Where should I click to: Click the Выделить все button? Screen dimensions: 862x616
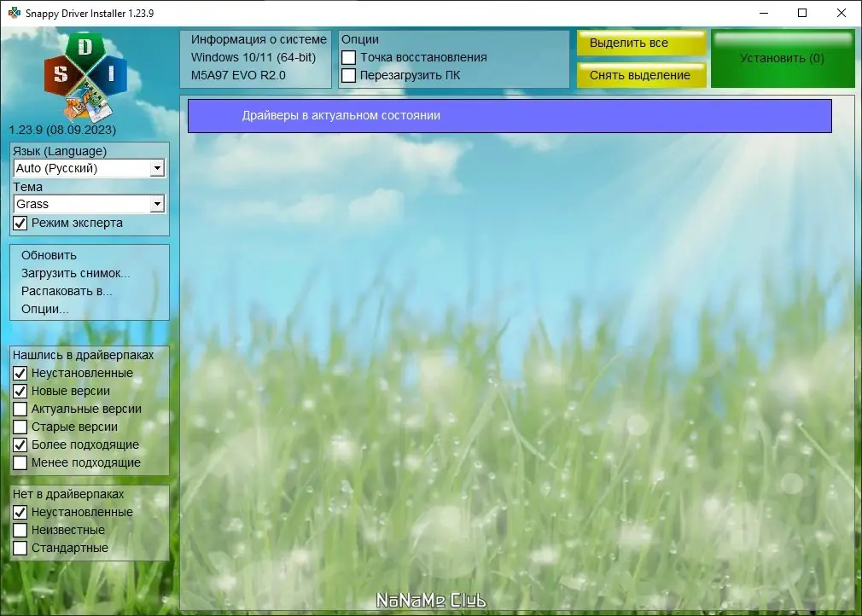639,43
